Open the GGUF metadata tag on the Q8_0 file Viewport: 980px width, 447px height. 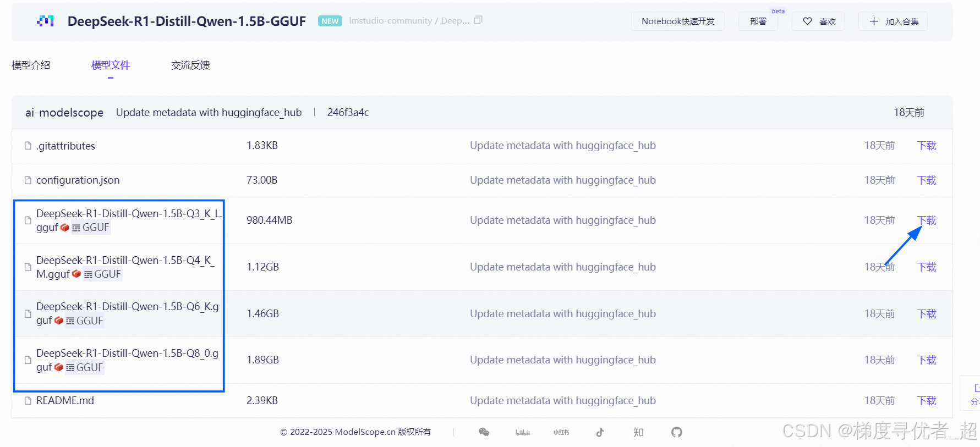(x=85, y=367)
